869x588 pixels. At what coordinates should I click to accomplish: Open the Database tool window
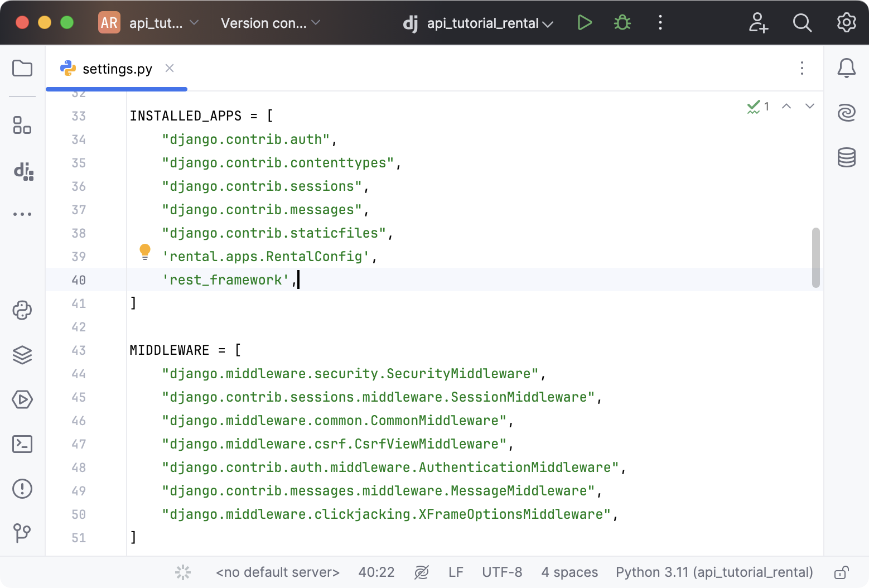tap(846, 158)
